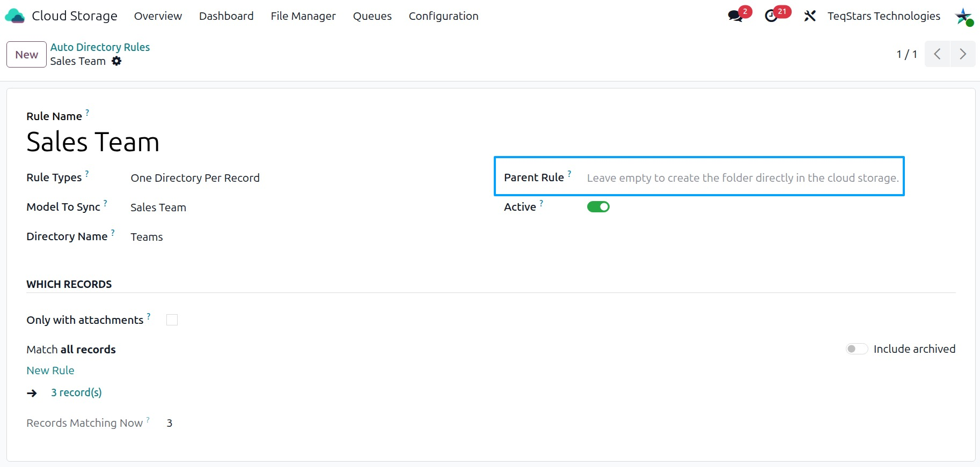Click the TeqStars Technologies company name
The height and width of the screenshot is (467, 980).
point(884,16)
